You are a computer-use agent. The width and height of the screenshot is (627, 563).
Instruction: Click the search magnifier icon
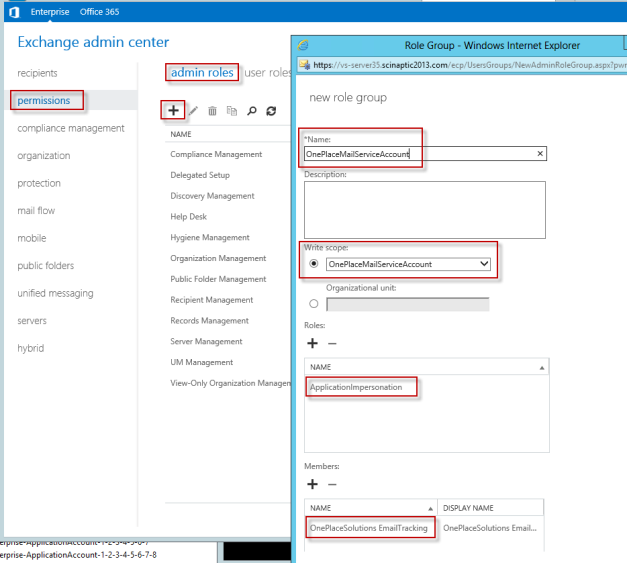pos(252,111)
